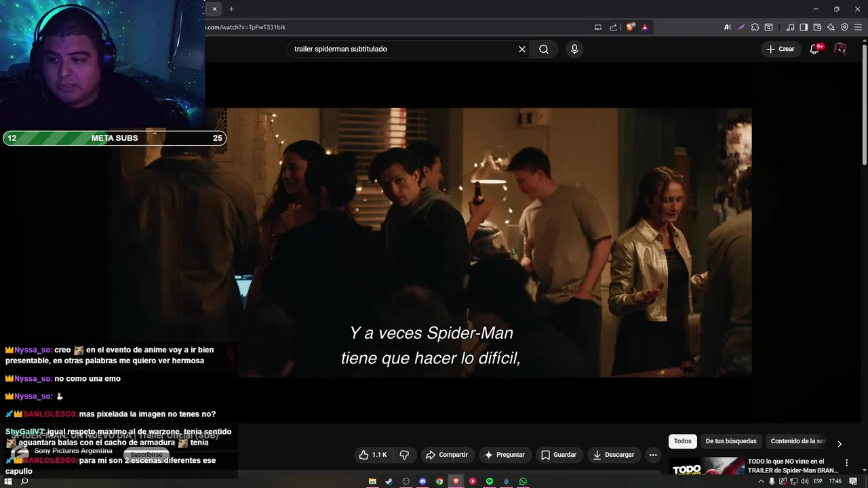Open Google Chrome from the taskbar
This screenshot has height=488, width=868.
(x=439, y=481)
